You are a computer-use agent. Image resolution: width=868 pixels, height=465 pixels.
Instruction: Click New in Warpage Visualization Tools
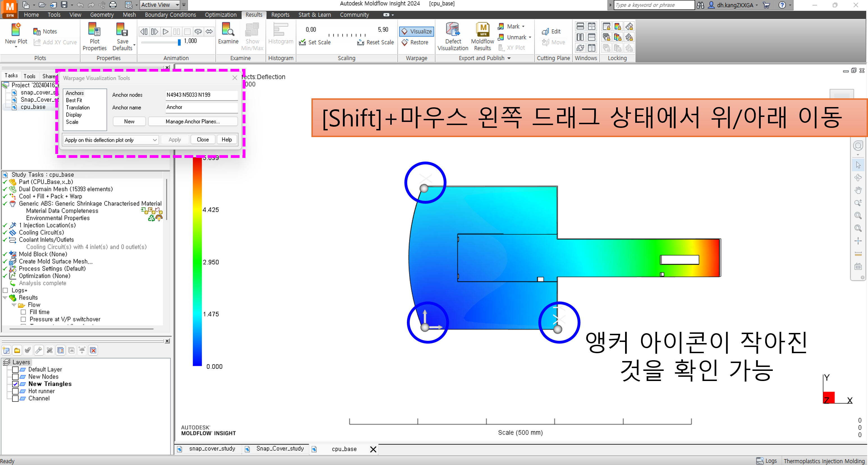coord(129,121)
